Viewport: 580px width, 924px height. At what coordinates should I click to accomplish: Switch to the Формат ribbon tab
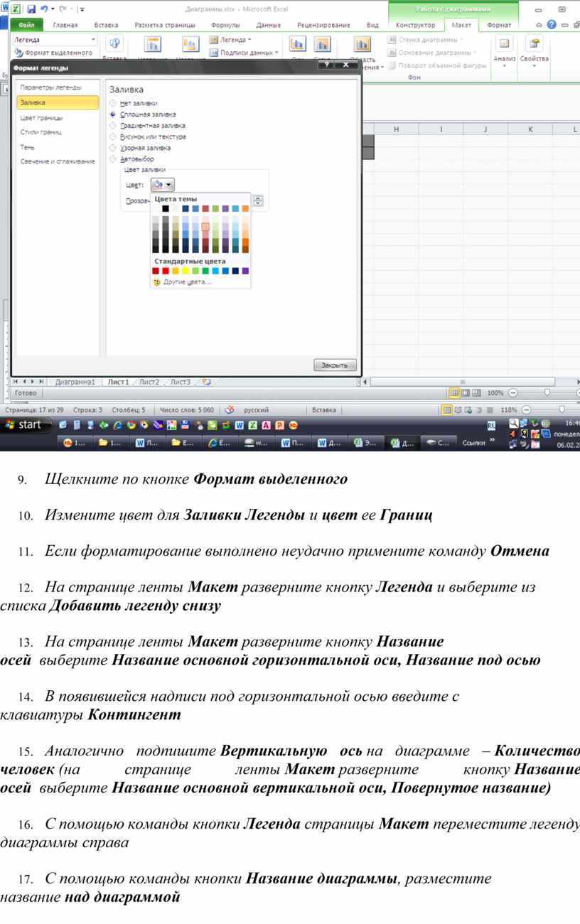click(498, 25)
